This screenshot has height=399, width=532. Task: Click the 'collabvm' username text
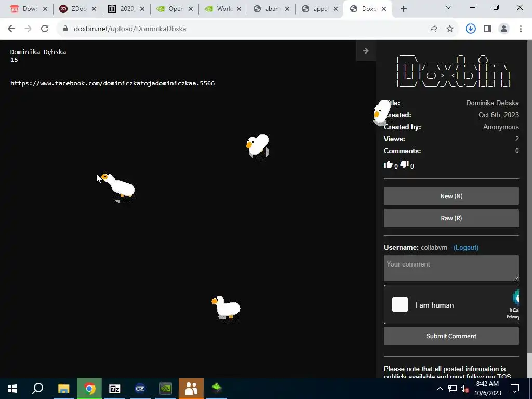pyautogui.click(x=434, y=248)
